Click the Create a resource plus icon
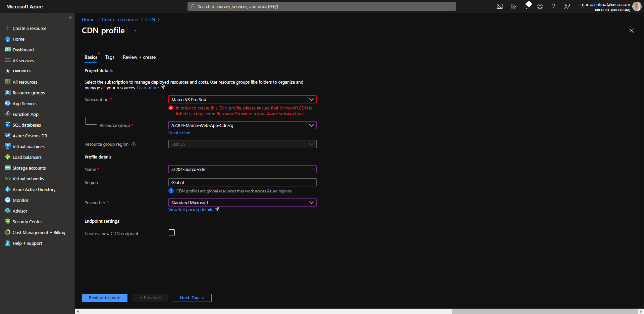Screen dimensions: 644x314 point(8,28)
